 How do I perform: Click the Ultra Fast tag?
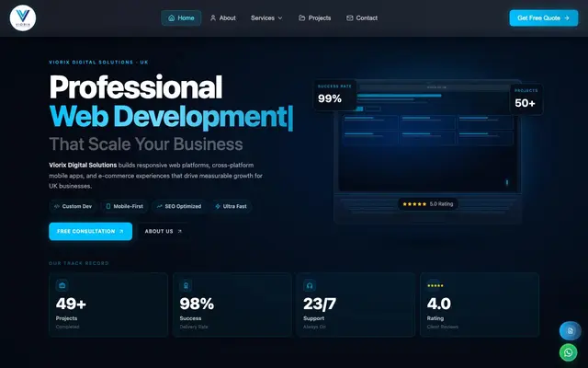[x=231, y=206]
